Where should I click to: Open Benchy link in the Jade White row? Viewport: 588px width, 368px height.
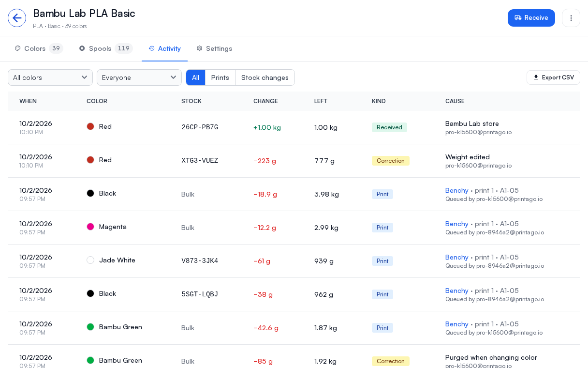[x=457, y=257]
